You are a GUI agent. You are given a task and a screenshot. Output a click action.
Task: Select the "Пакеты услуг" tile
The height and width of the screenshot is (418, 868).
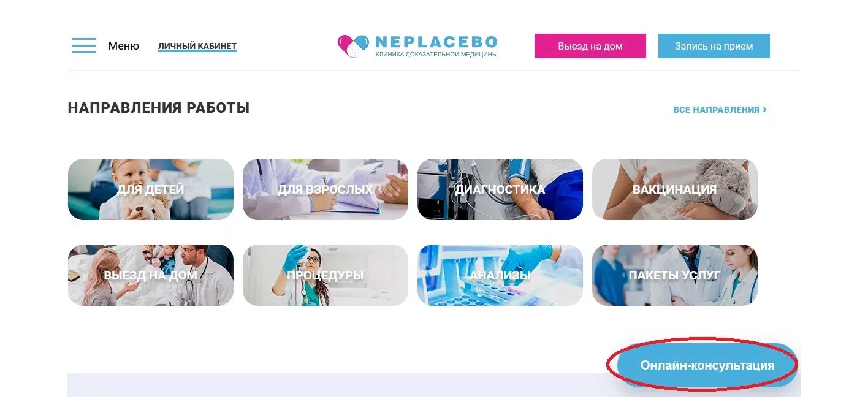click(675, 275)
